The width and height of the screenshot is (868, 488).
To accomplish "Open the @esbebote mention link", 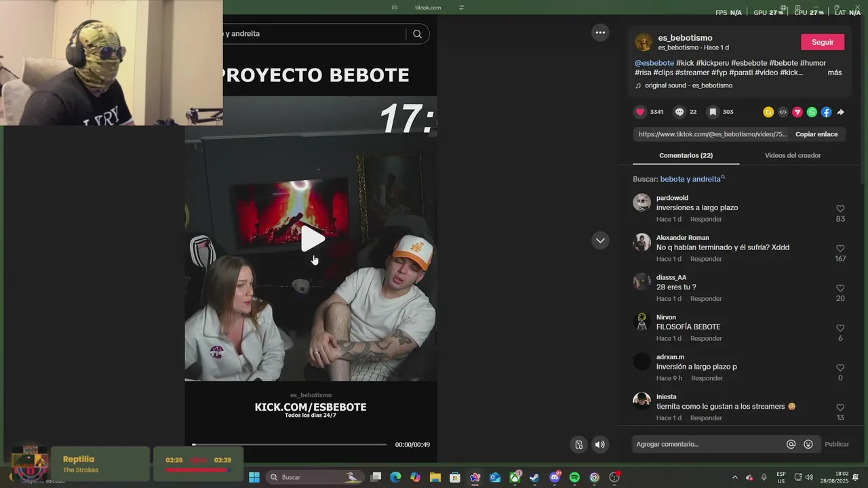I will 654,63.
